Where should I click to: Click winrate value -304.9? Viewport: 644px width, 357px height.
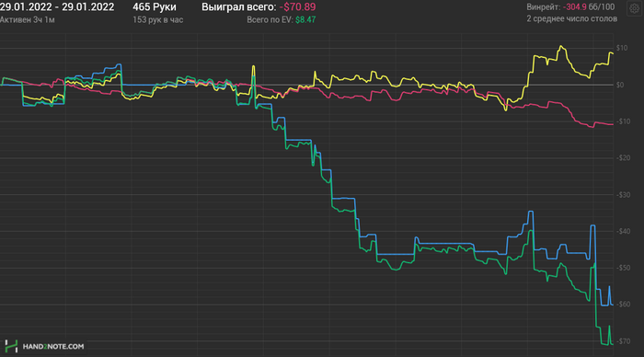pos(574,7)
